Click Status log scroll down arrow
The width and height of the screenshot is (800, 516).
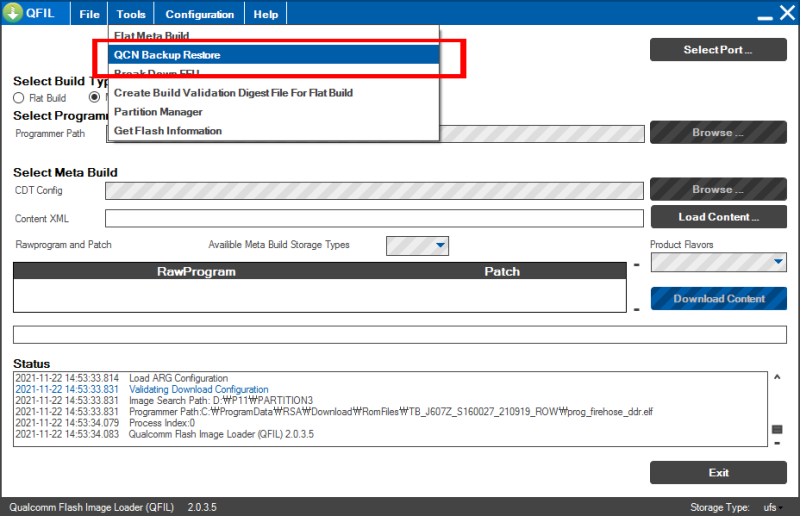click(777, 443)
